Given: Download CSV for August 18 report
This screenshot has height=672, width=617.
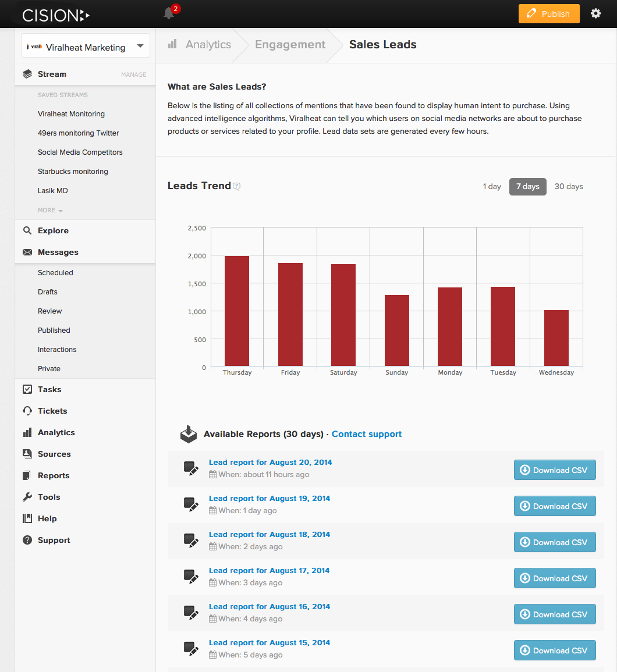Looking at the screenshot, I should coord(555,542).
